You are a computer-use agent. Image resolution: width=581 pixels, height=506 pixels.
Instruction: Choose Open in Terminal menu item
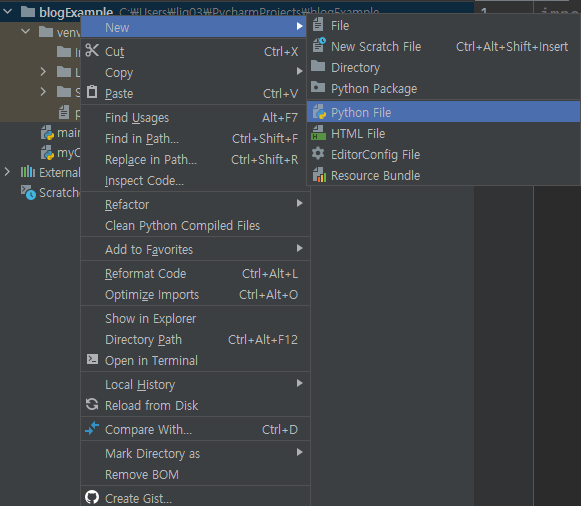tap(195, 360)
